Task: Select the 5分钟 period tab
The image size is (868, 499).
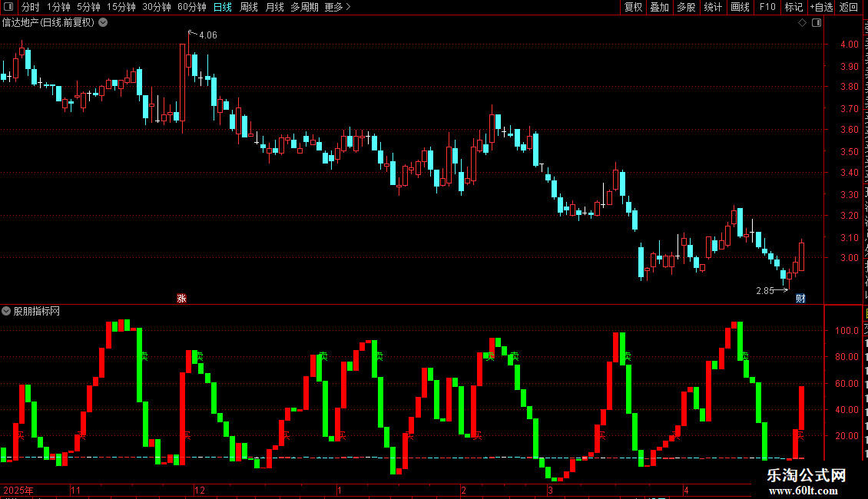Action: [x=88, y=7]
